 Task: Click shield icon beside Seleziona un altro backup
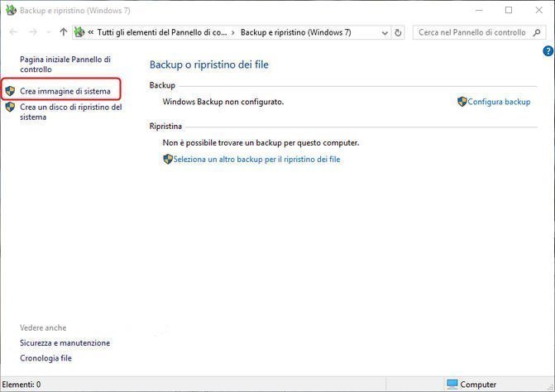coord(168,160)
